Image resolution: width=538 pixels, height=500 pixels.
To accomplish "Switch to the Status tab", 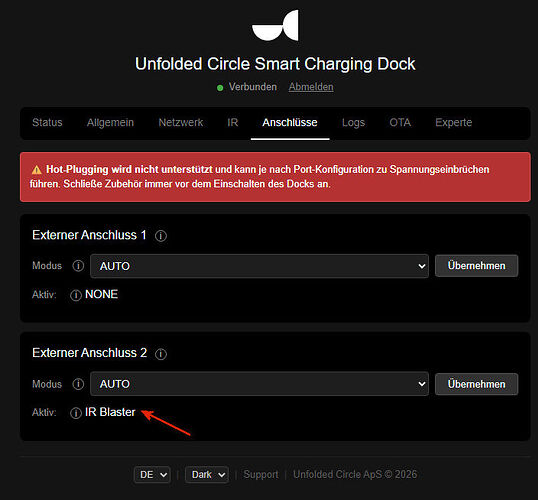I will [x=47, y=123].
